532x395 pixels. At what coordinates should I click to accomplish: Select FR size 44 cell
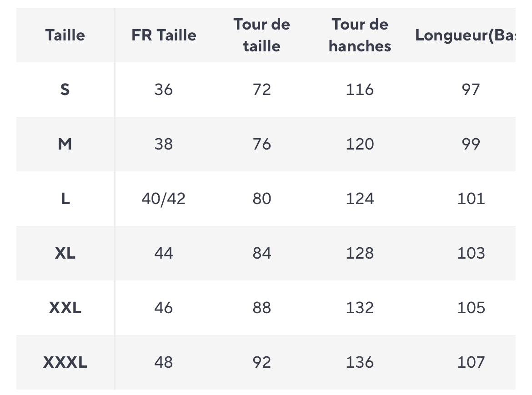point(164,253)
